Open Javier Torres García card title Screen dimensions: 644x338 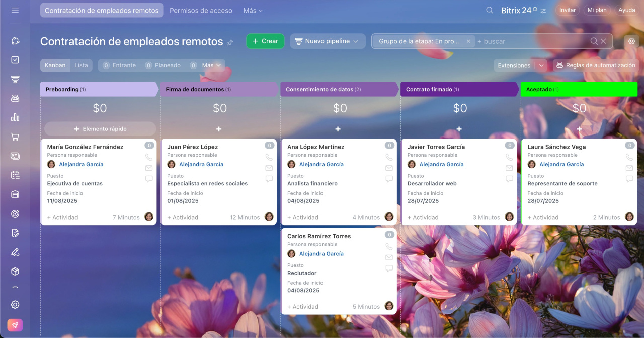pyautogui.click(x=436, y=147)
